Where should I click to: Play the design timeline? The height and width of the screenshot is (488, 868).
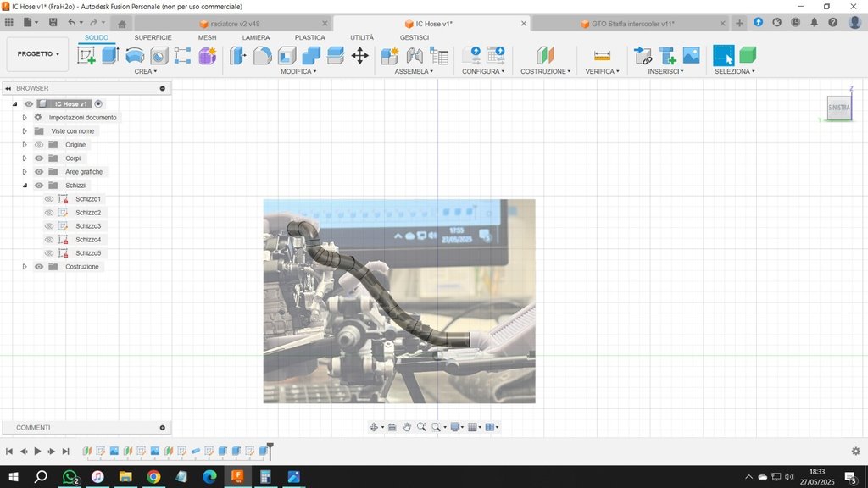point(37,452)
